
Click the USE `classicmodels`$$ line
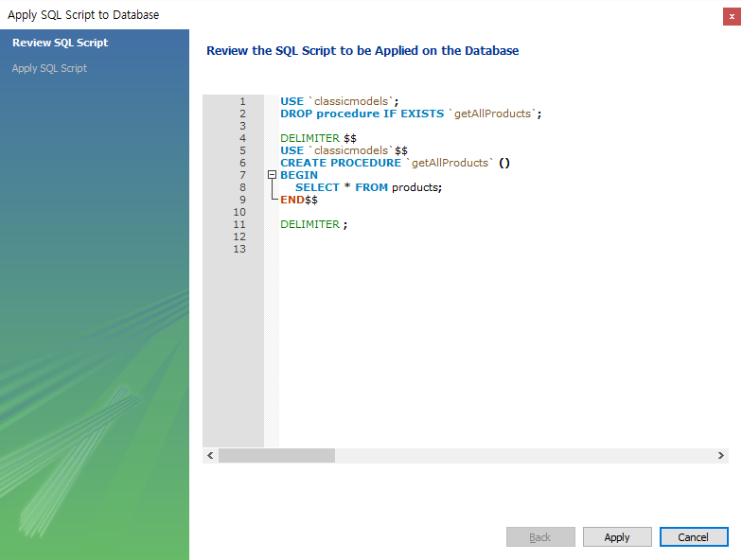pyautogui.click(x=344, y=150)
